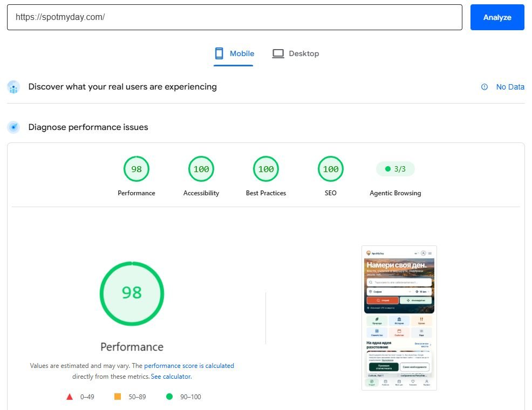The image size is (532, 410).
Task: Click the SEO label
Action: [x=330, y=193]
